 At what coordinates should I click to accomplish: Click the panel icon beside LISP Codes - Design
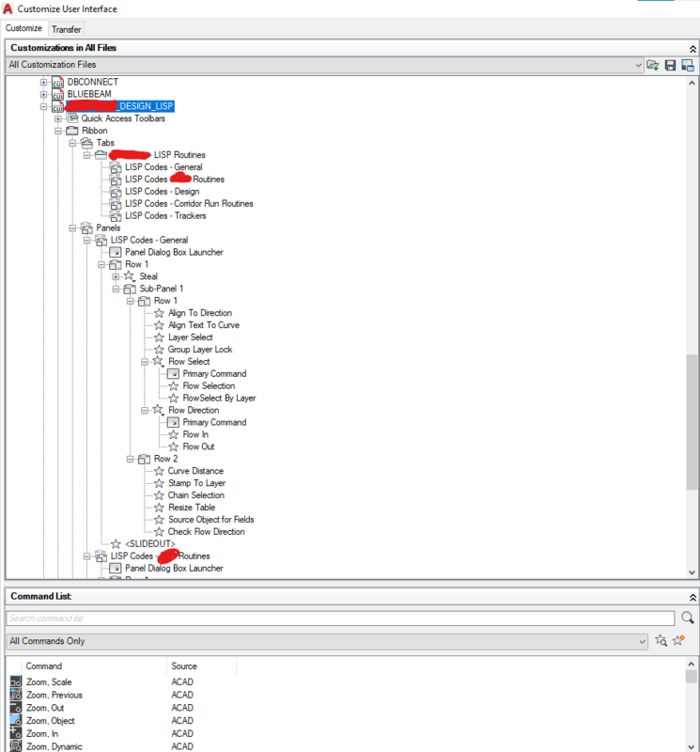click(x=116, y=192)
